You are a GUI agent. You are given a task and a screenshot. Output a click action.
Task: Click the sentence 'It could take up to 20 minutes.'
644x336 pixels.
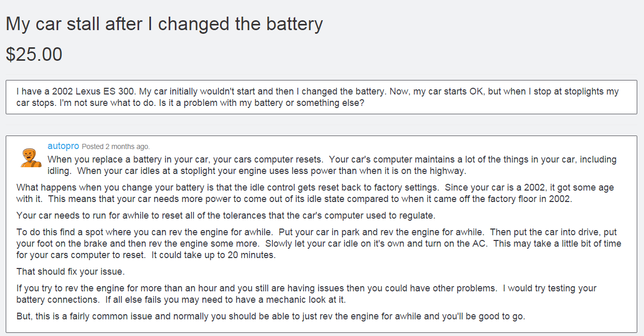[213, 254]
